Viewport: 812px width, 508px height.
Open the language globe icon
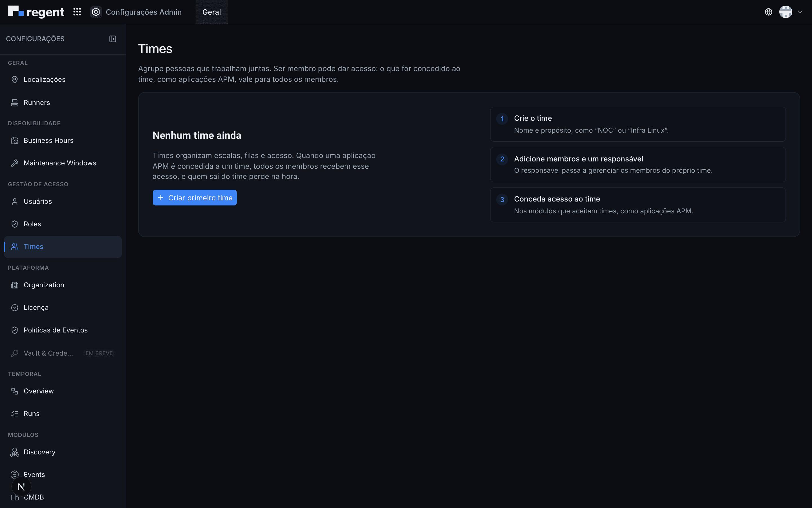768,12
